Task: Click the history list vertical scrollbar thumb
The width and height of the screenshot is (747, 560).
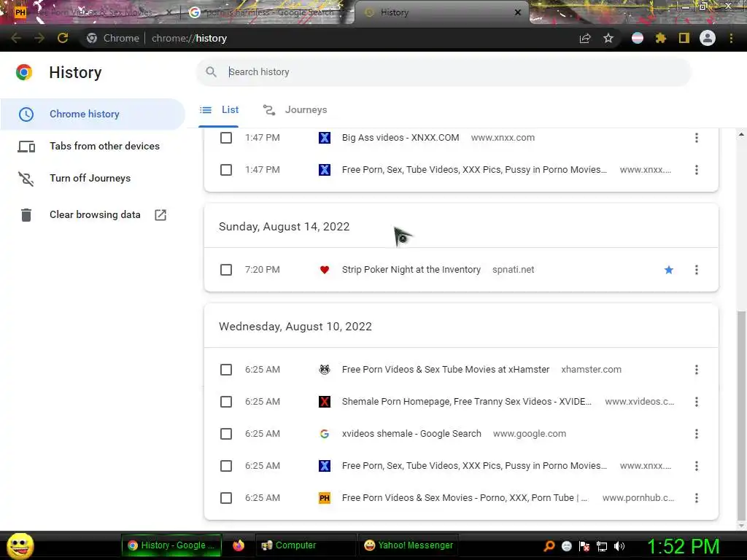Action: point(741,415)
